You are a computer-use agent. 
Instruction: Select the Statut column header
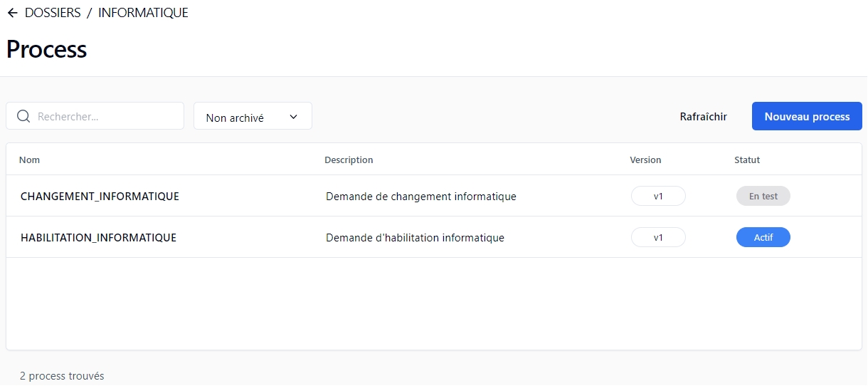pos(747,160)
